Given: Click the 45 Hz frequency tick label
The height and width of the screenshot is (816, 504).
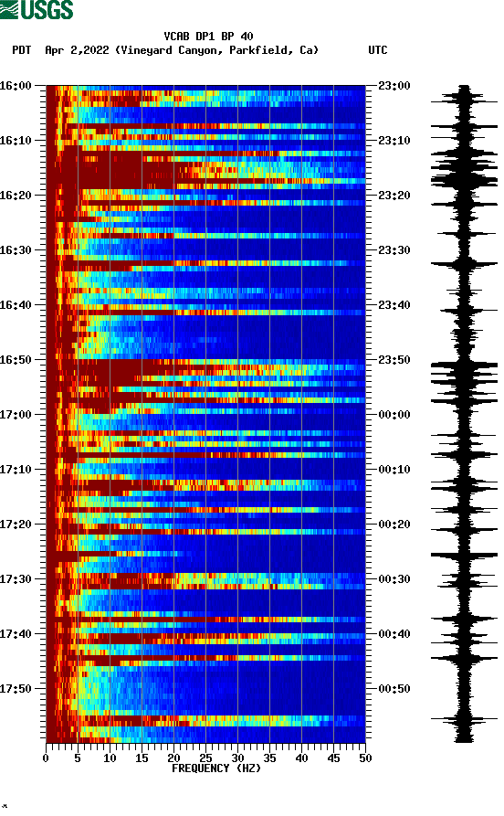Looking at the screenshot, I should coord(333,758).
